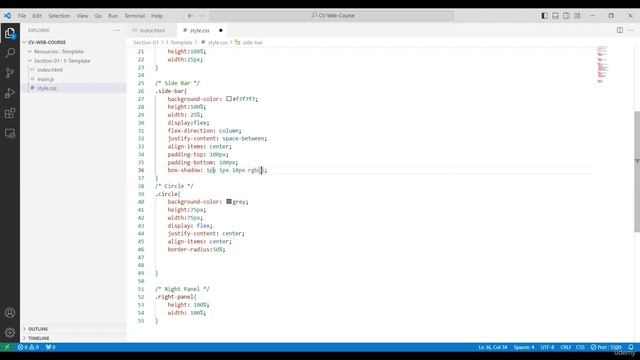Toggle the secondary side bar layout icon

(x=567, y=16)
